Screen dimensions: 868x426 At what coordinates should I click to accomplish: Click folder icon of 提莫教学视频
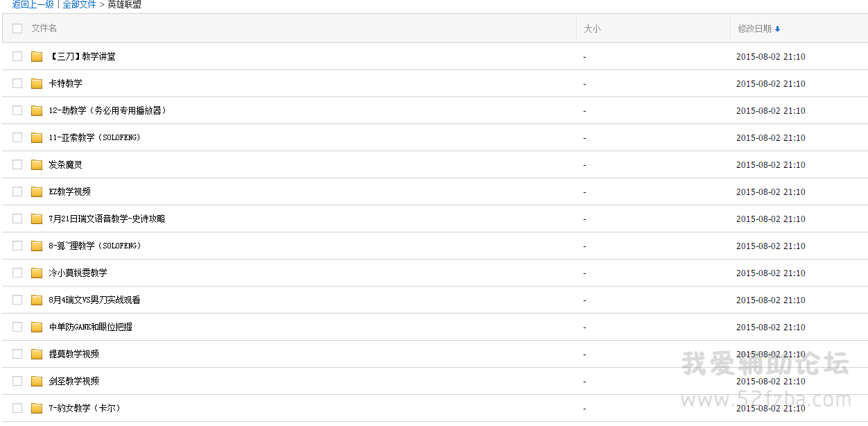coord(37,354)
